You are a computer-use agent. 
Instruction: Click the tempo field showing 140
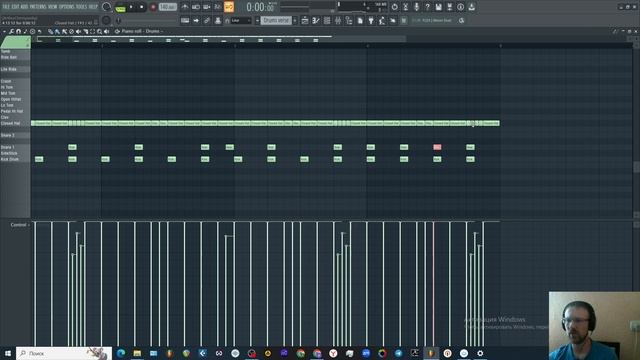(x=167, y=7)
